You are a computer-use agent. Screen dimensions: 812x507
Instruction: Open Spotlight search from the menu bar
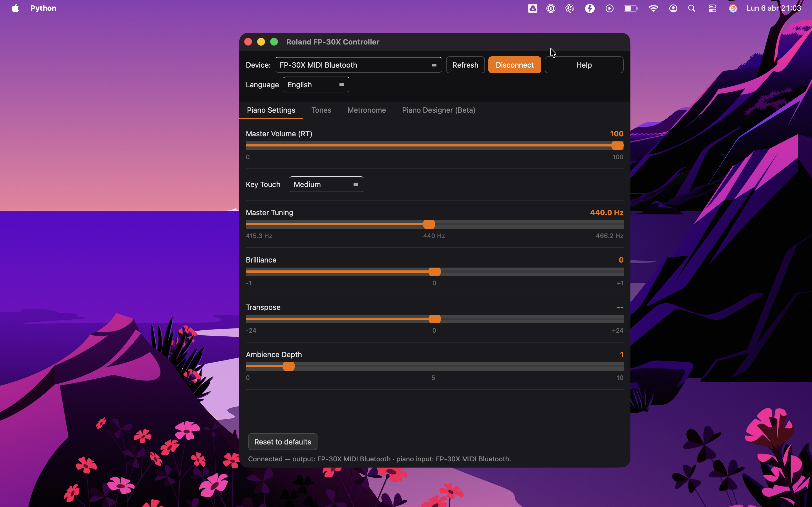pyautogui.click(x=692, y=8)
